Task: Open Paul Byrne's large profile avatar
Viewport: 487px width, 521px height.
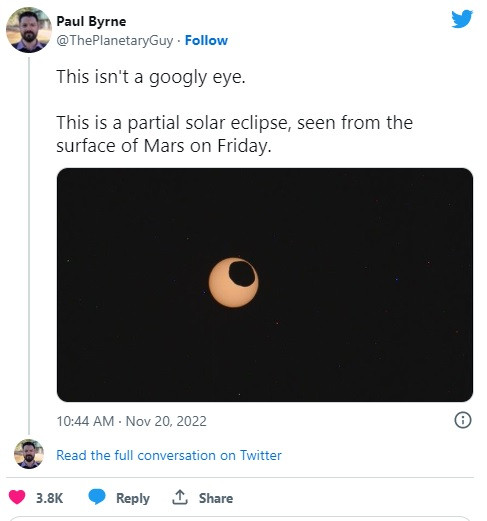Action: pos(29,30)
